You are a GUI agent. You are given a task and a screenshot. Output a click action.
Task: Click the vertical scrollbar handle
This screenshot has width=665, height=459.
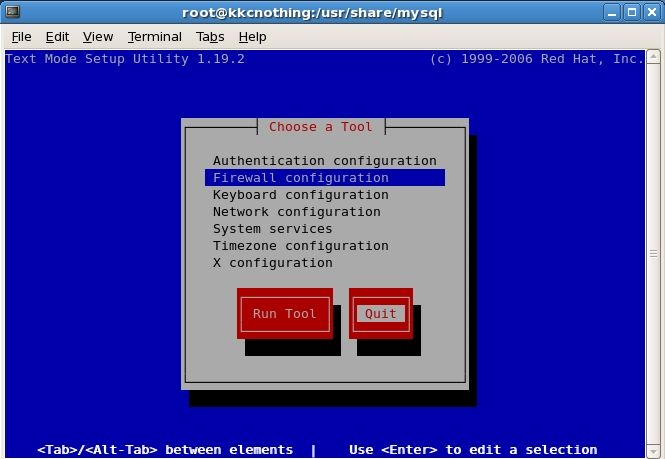(653, 254)
